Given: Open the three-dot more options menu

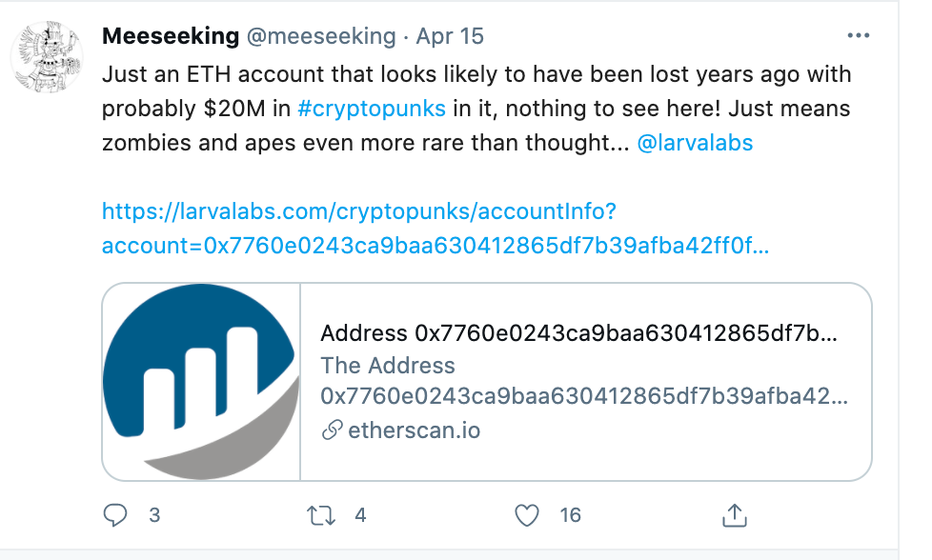Looking at the screenshot, I should pyautogui.click(x=859, y=36).
